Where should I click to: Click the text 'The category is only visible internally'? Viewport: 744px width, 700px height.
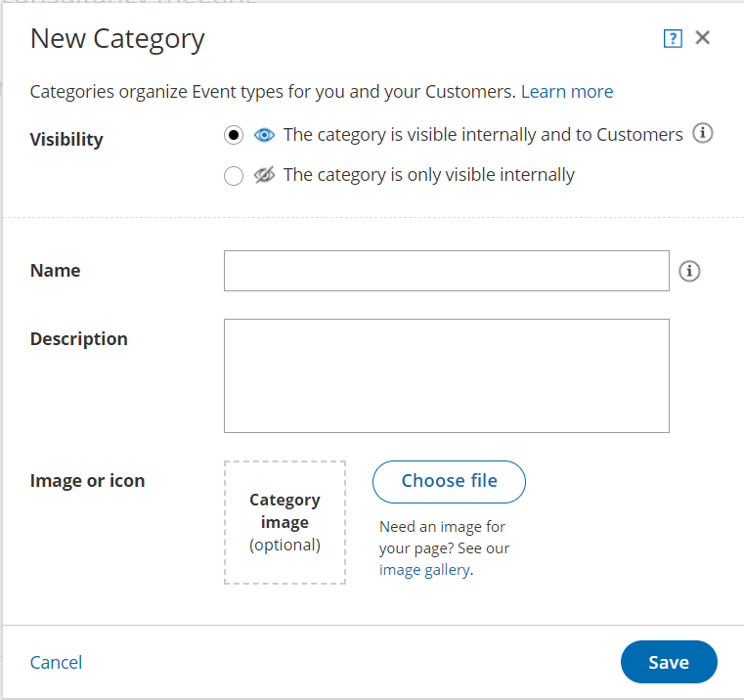coord(429,175)
